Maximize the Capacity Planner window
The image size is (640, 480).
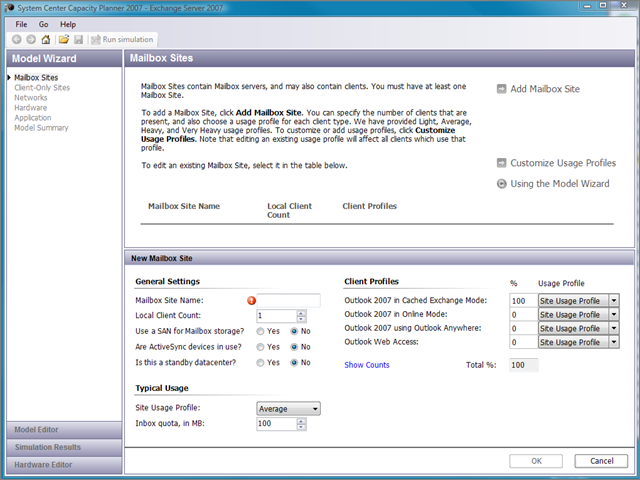(x=603, y=6)
